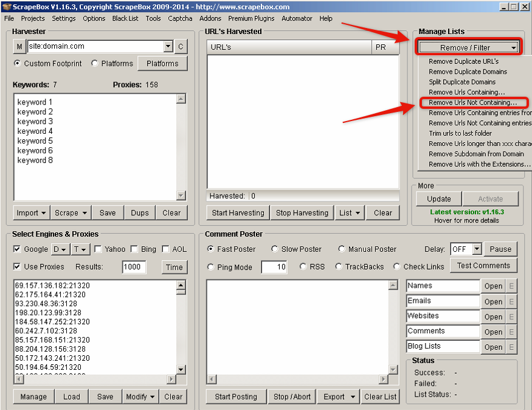Click the Update button

[x=439, y=199]
